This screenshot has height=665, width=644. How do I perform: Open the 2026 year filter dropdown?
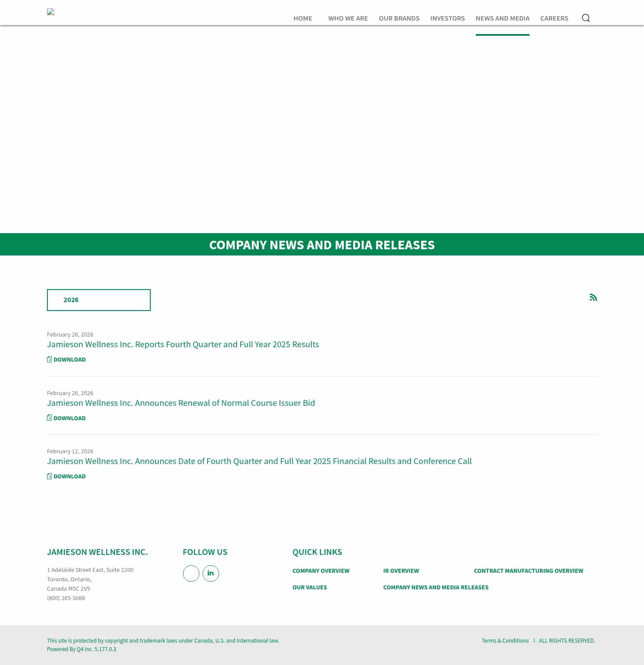tap(98, 300)
